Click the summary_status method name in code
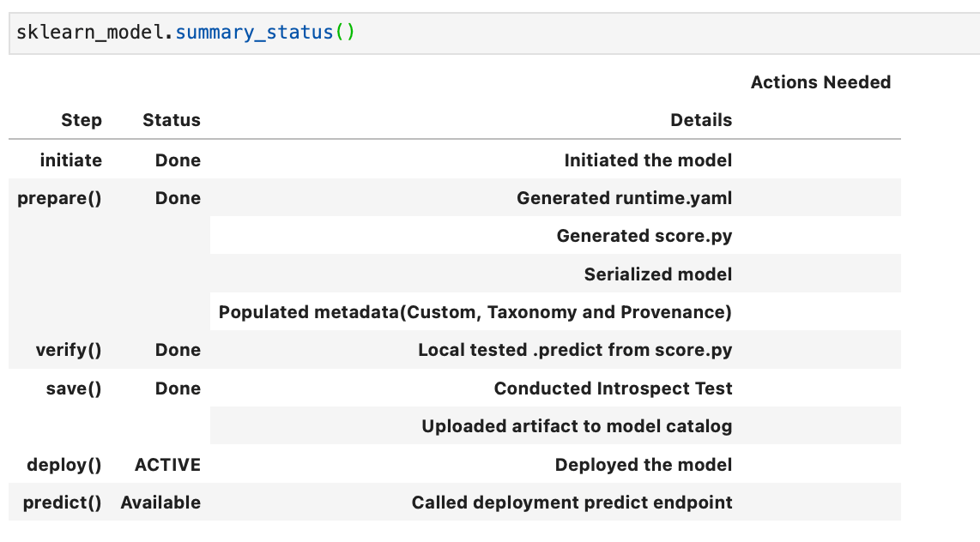The width and height of the screenshot is (980, 542). click(x=253, y=33)
